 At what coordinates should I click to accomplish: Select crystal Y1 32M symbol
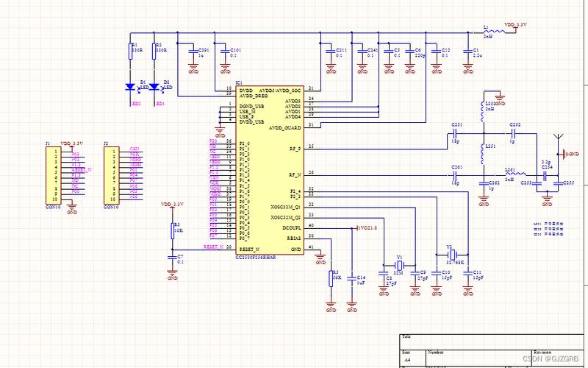point(400,266)
